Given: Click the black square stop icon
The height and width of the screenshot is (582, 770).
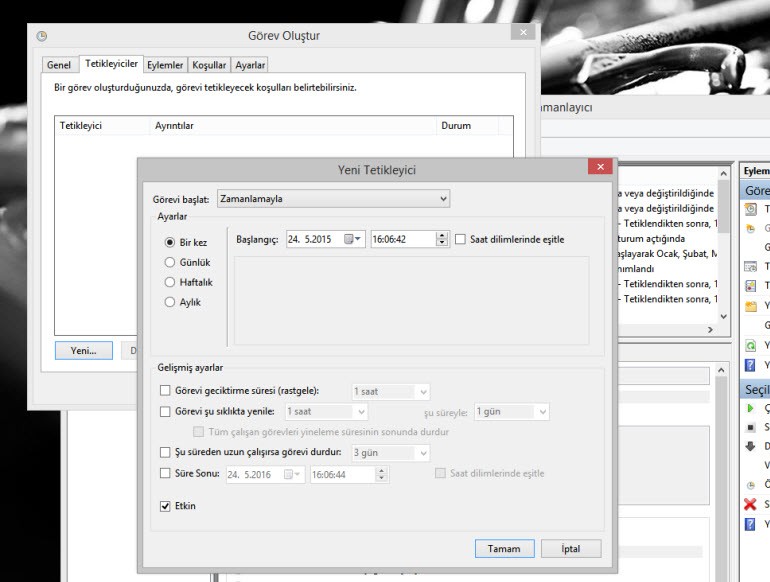Looking at the screenshot, I should pos(751,427).
